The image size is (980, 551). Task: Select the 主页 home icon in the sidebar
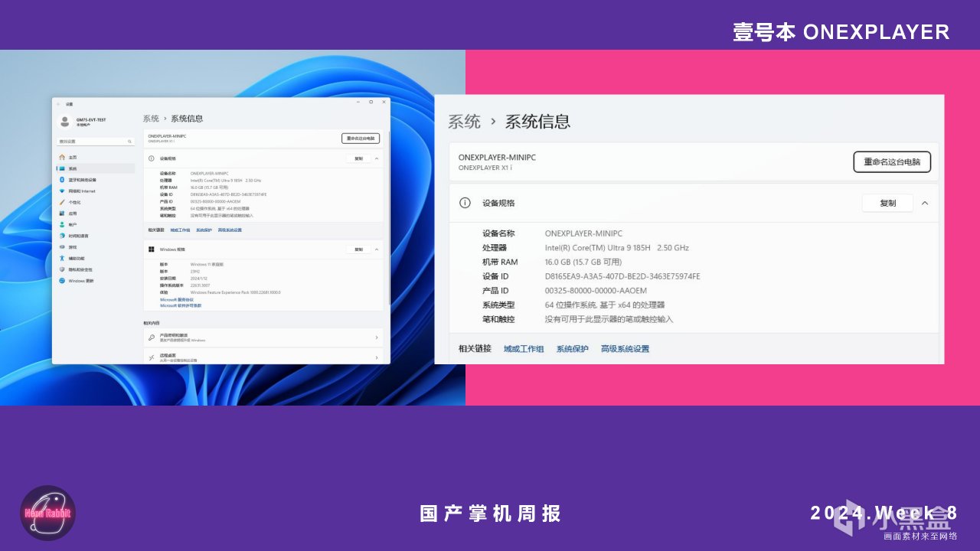click(62, 157)
